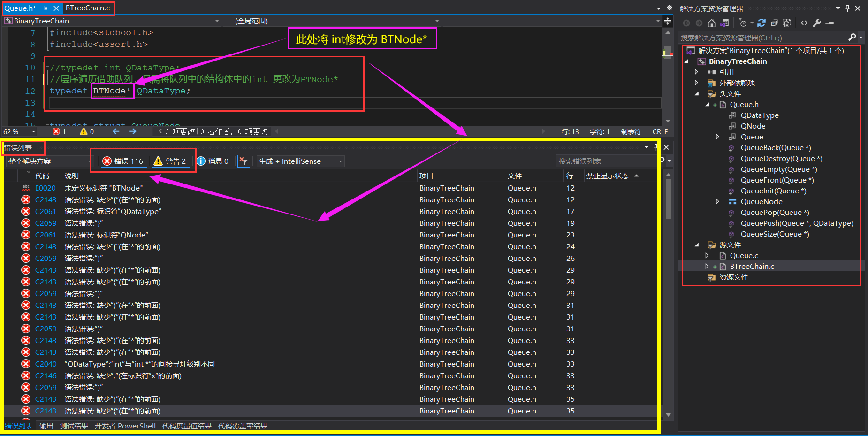Open the editor tab list dropdown arrow
Image resolution: width=868 pixels, height=436 pixels.
659,8
